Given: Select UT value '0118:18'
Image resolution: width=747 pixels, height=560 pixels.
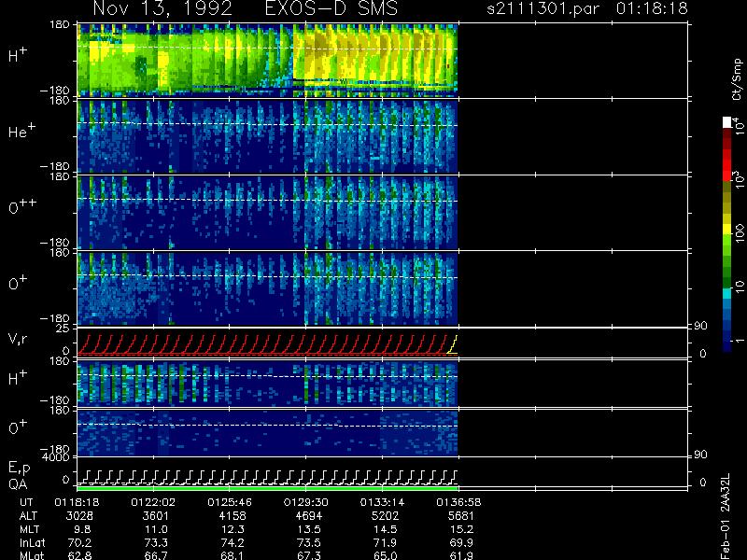Looking at the screenshot, I should pyautogui.click(x=77, y=502).
